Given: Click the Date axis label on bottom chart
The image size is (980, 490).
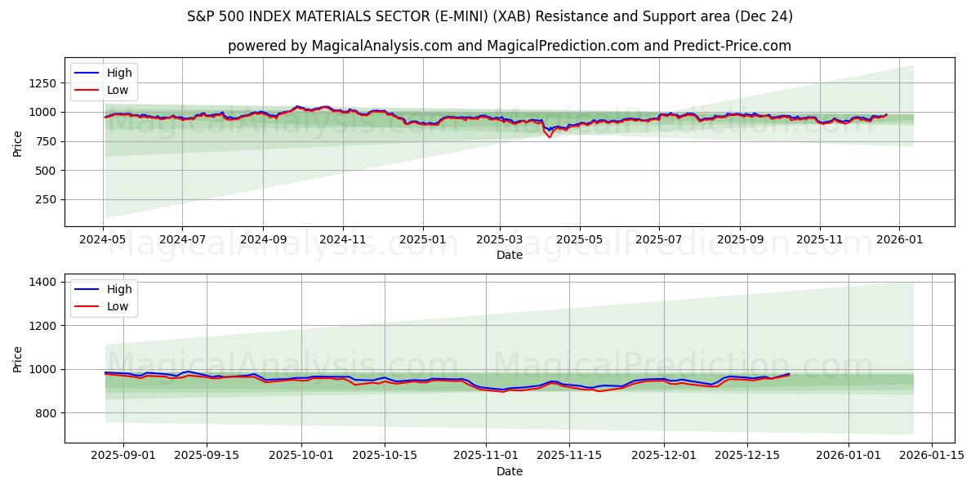Looking at the screenshot, I should click(509, 471).
